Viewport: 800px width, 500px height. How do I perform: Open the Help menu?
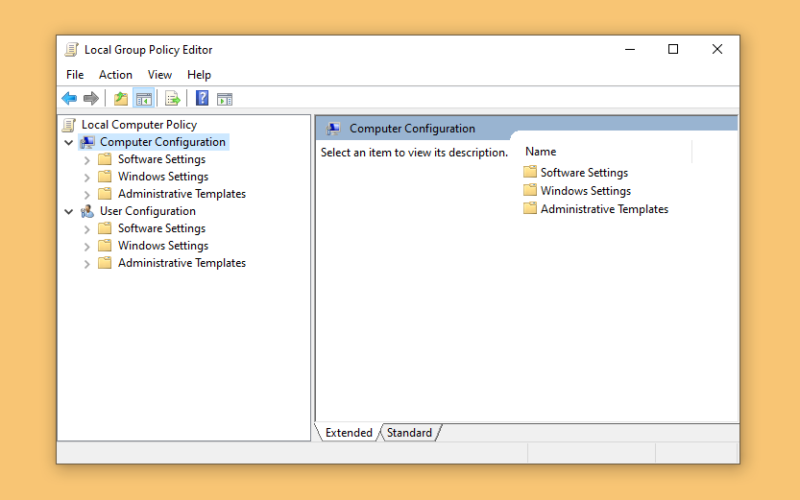click(199, 75)
